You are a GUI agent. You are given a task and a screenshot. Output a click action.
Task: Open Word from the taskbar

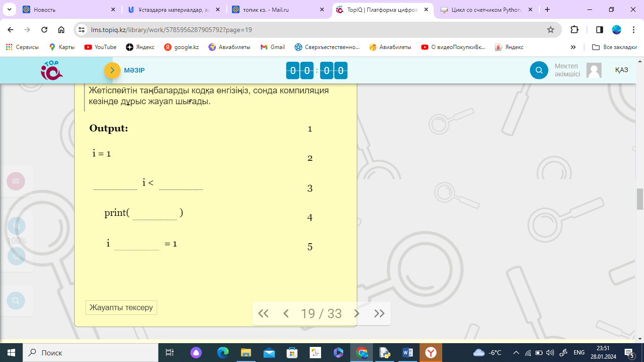[408, 353]
